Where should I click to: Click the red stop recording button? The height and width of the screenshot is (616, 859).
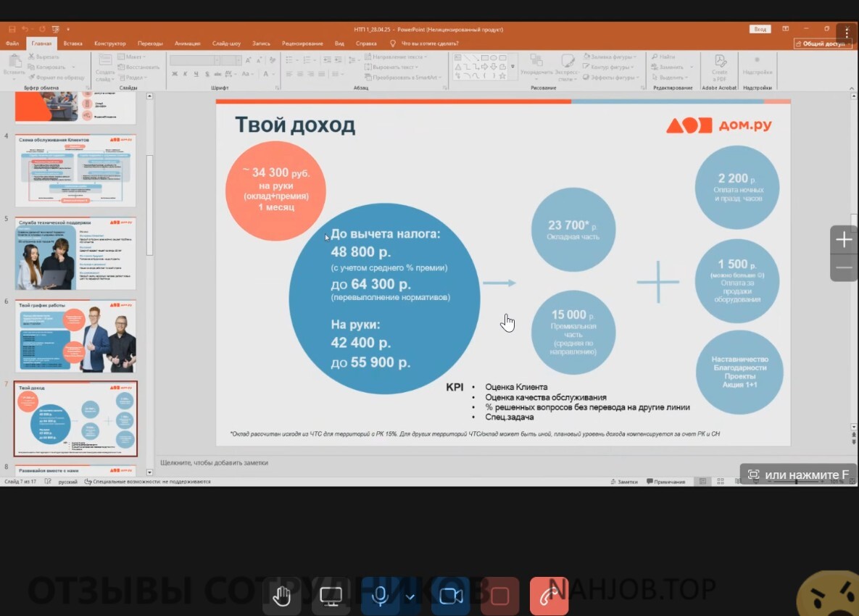[x=500, y=596]
